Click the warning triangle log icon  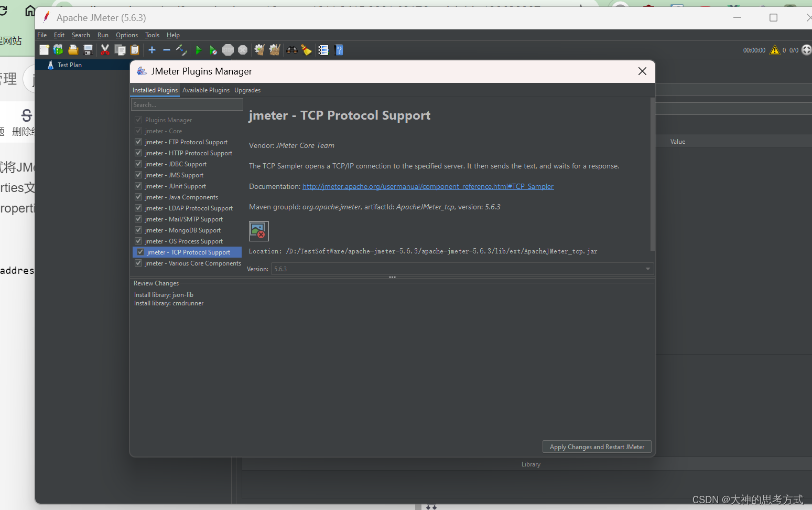click(775, 50)
